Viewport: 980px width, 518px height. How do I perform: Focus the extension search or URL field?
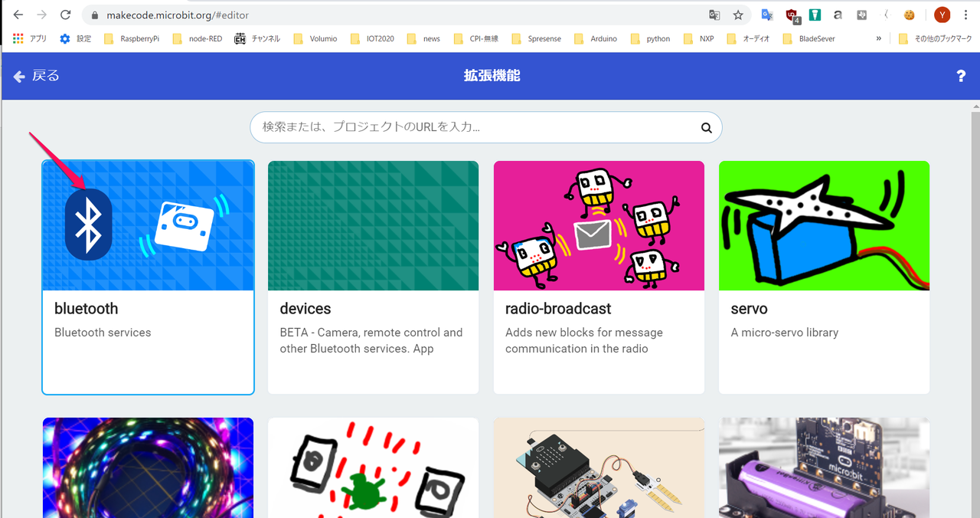475,128
